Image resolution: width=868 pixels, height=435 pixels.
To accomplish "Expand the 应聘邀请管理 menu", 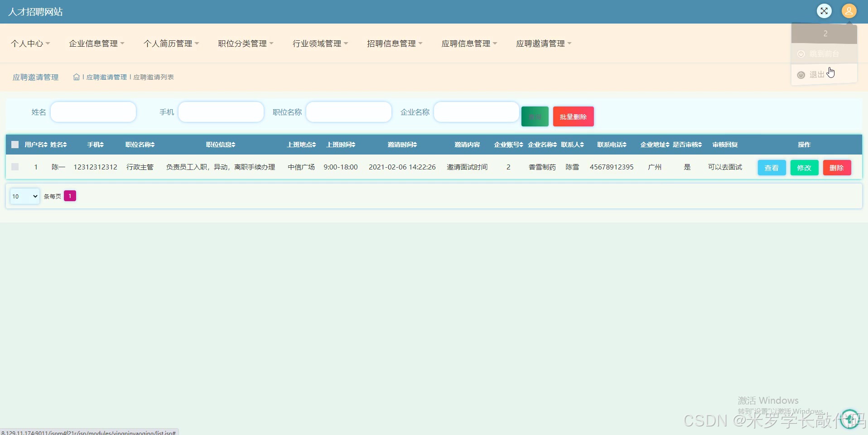I will pyautogui.click(x=544, y=43).
